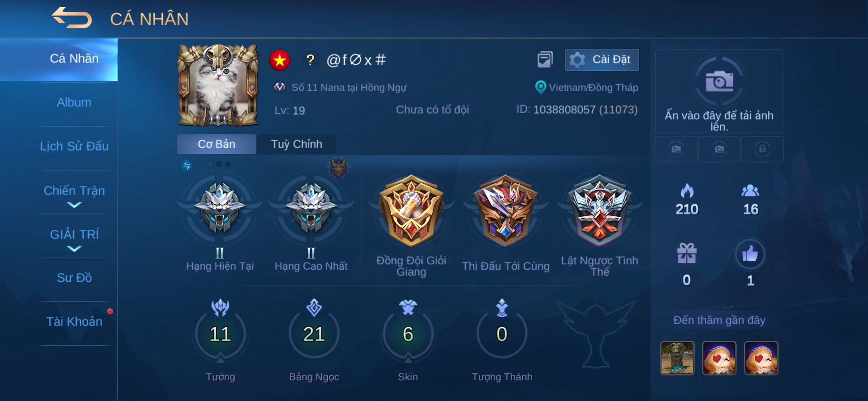This screenshot has height=401, width=868.
Task: Click the popularity flame icon
Action: pyautogui.click(x=687, y=191)
